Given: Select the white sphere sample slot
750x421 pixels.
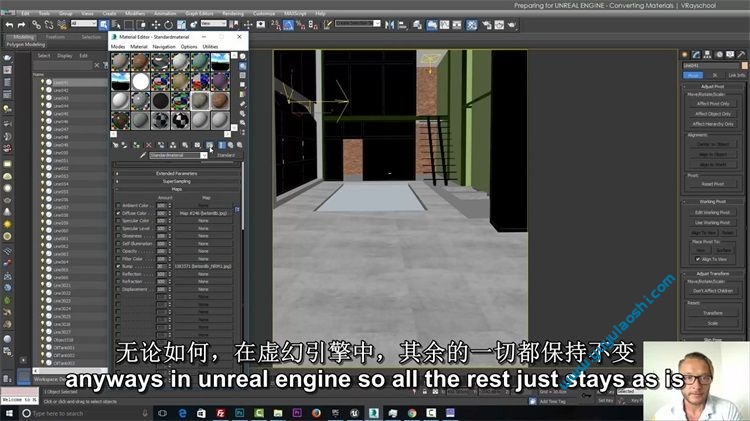Looking at the screenshot, I should 141,81.
